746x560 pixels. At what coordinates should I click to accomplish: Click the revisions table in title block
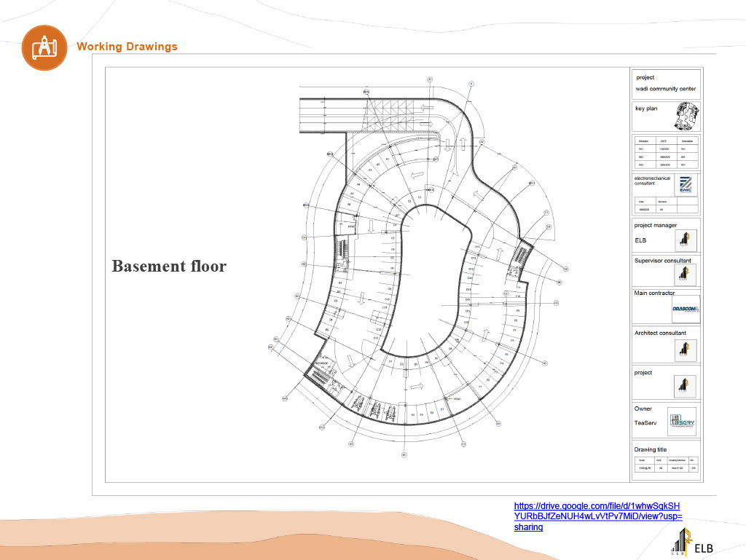tap(665, 153)
